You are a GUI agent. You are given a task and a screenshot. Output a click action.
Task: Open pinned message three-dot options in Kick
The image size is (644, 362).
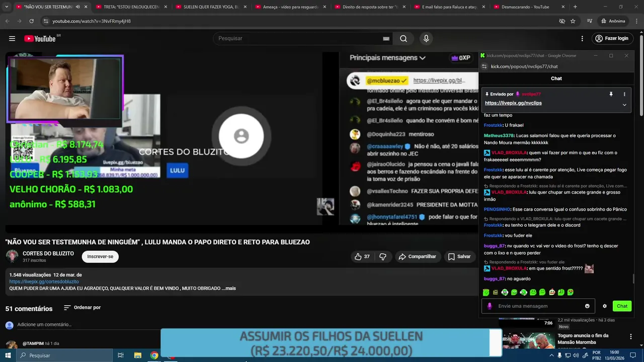click(624, 94)
